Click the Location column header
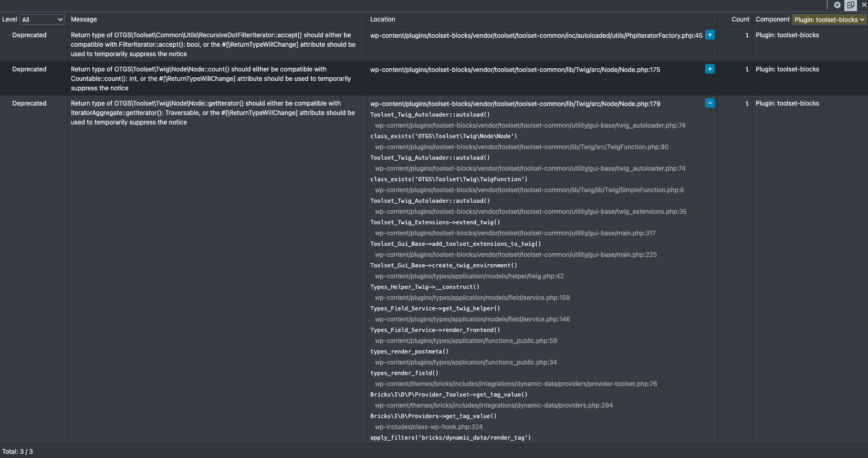The width and height of the screenshot is (868, 458). tap(382, 19)
